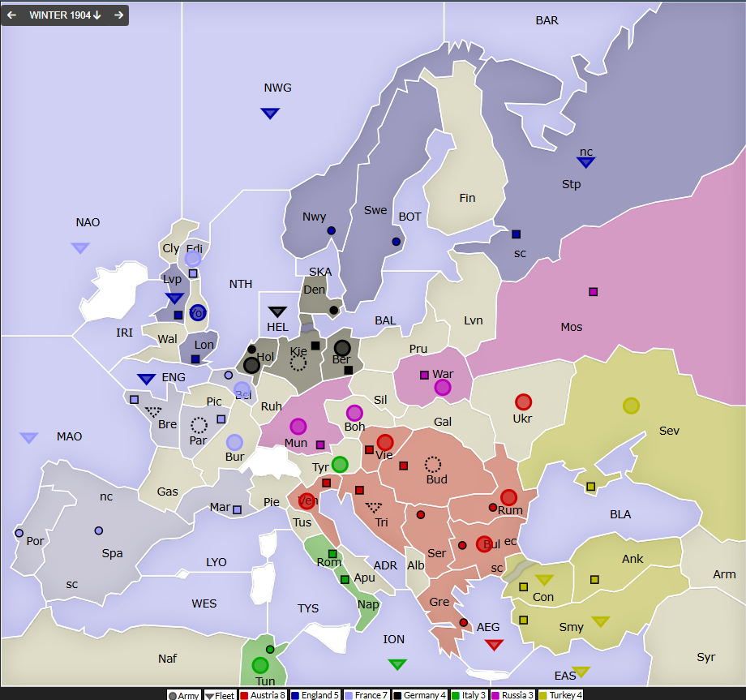The width and height of the screenshot is (746, 700).
Task: Select the Turkish army in Sev
Action: click(x=632, y=406)
